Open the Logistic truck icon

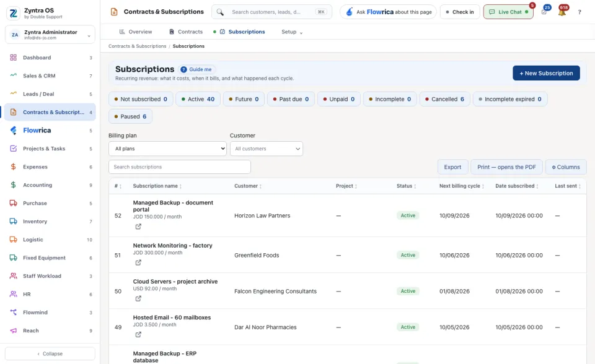(x=13, y=239)
